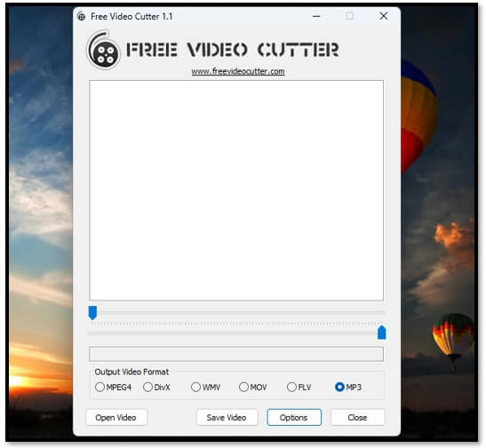Click the film reel logo icon
This screenshot has height=448, width=486.
tap(103, 50)
